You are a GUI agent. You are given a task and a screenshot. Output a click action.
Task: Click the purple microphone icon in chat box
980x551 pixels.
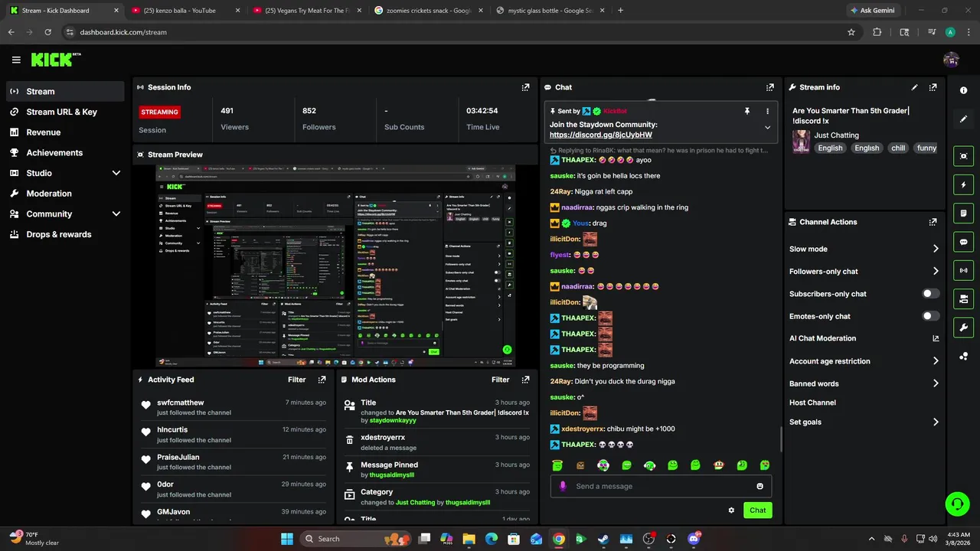tap(563, 486)
